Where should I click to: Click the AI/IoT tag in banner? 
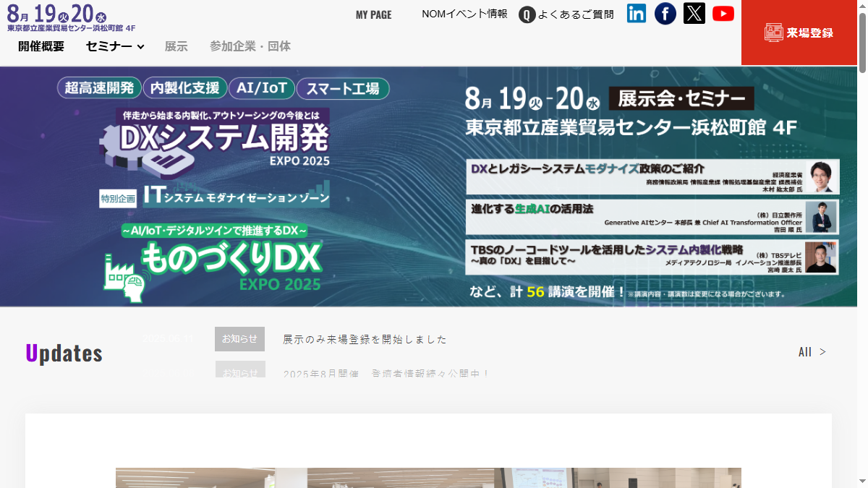point(262,88)
